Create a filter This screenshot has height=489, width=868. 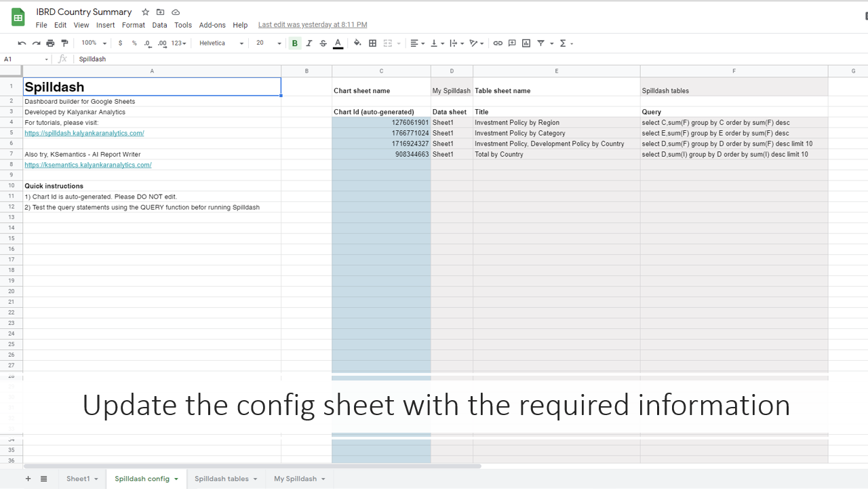tap(541, 43)
